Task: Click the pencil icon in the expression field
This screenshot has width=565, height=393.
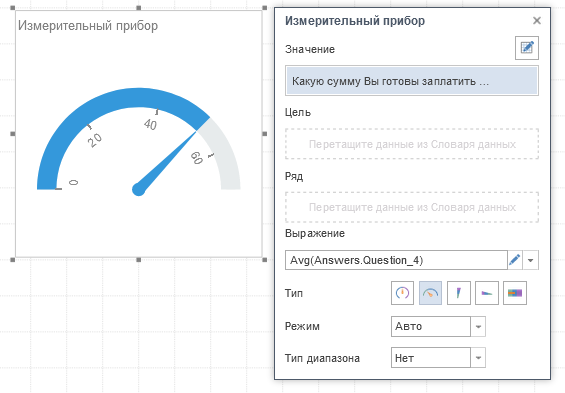Action: [515, 260]
